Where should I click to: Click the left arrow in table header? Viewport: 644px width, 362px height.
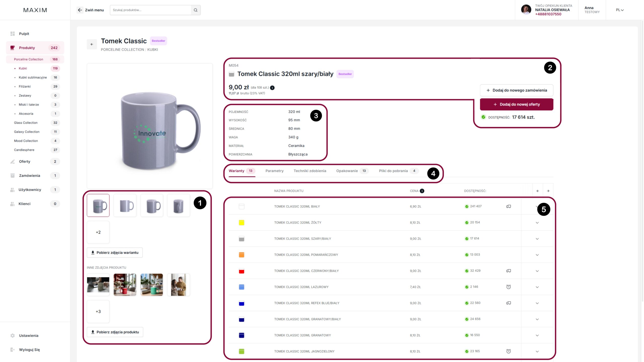[x=538, y=191]
